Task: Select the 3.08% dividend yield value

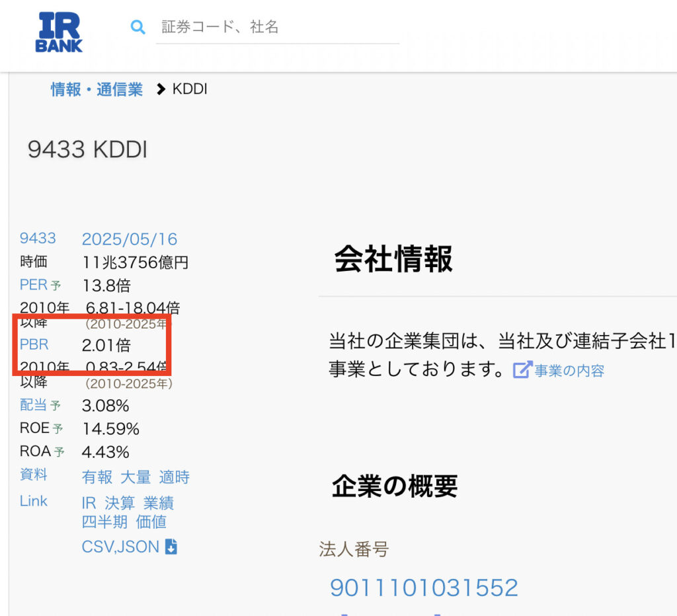Action: point(106,406)
